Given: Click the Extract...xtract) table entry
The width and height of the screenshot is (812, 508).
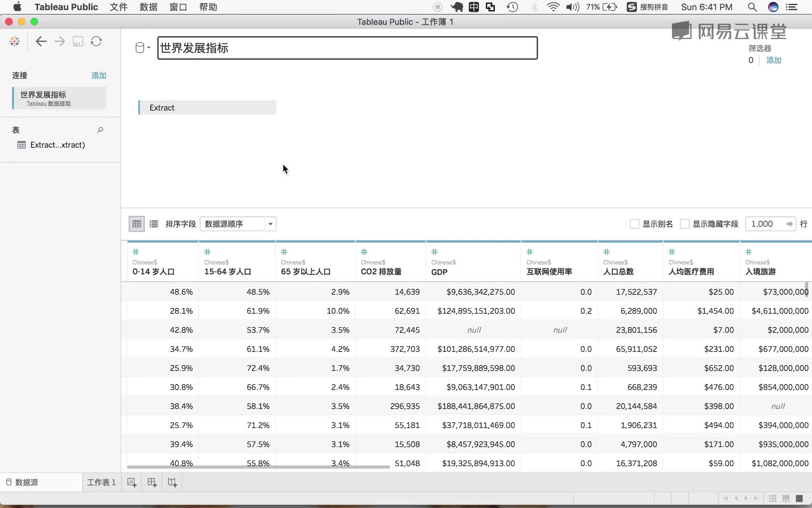Looking at the screenshot, I should click(57, 145).
